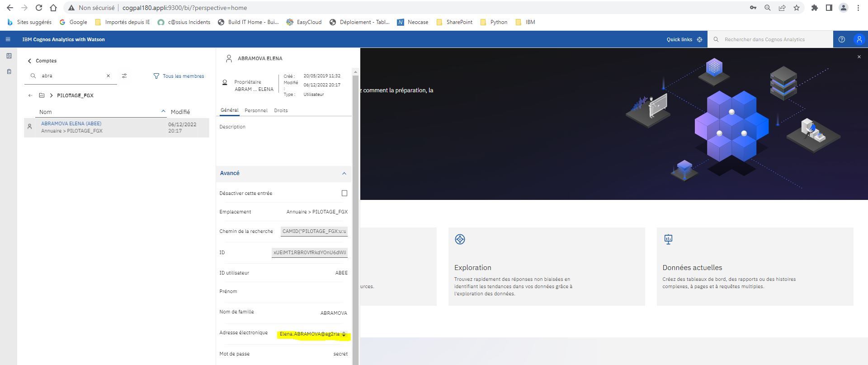
Task: Open the hamburger navigation menu
Action: [x=8, y=39]
